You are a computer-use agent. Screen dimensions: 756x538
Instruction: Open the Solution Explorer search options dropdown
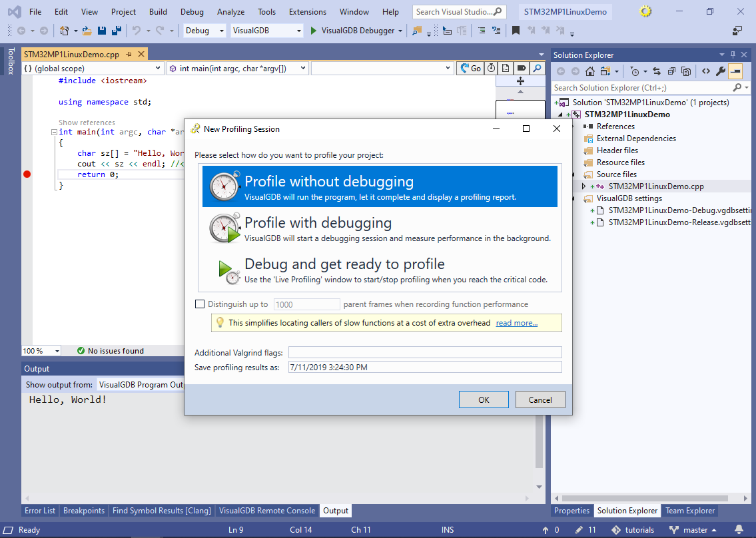click(x=747, y=88)
